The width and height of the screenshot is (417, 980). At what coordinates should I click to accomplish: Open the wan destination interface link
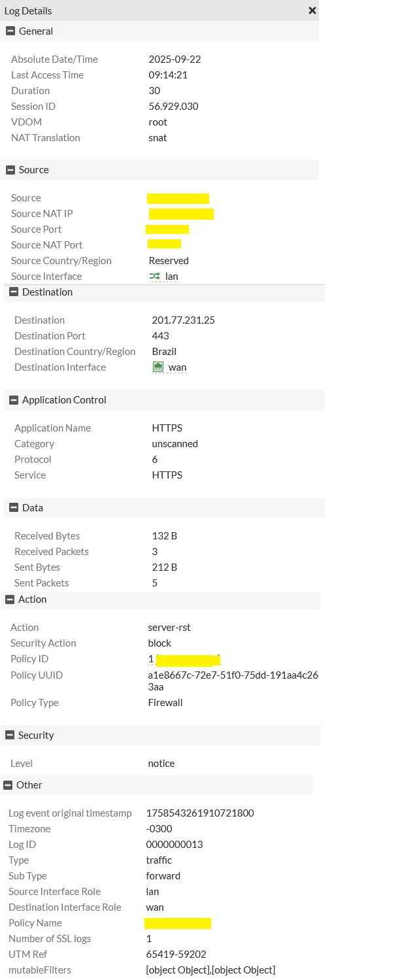(x=177, y=367)
